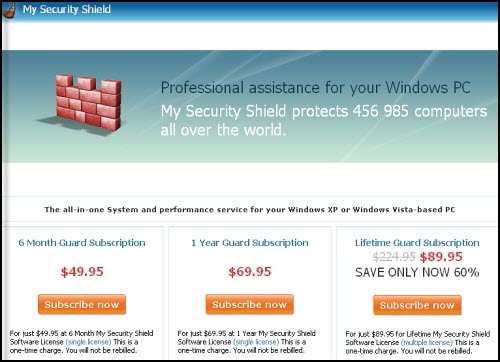This screenshot has width=500, height=362.
Task: Click the 6 Month Guard Subscription heading
Action: pos(82,243)
